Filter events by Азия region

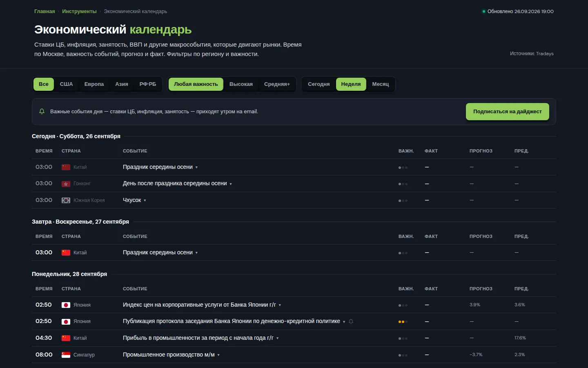pyautogui.click(x=122, y=84)
